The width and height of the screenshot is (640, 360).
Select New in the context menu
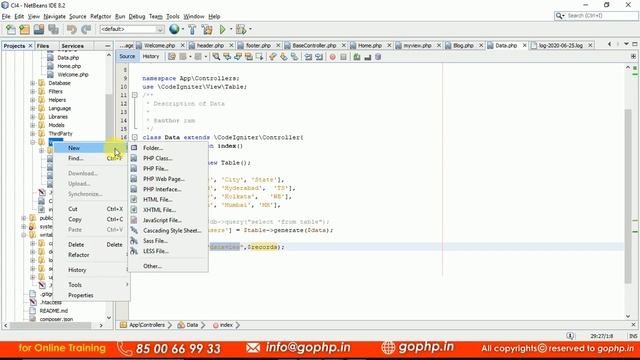[x=91, y=148]
